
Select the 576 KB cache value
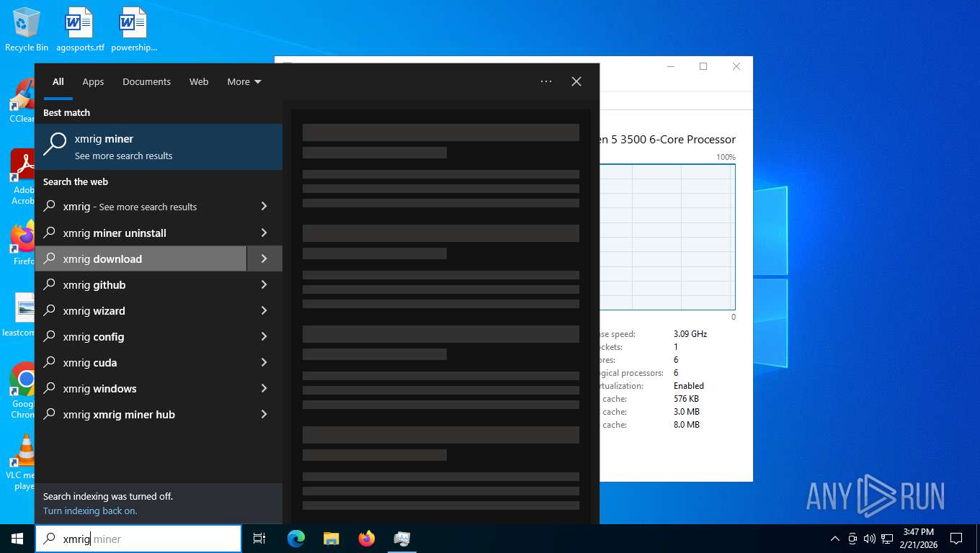pos(687,399)
